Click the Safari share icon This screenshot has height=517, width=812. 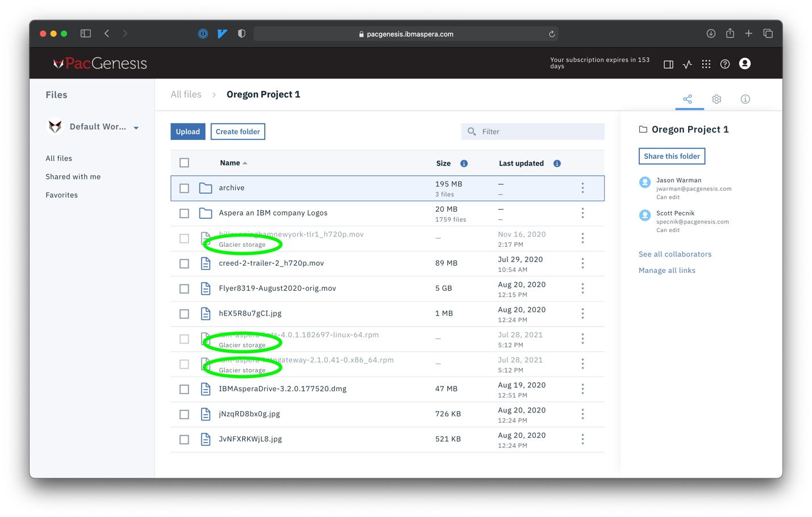tap(730, 33)
